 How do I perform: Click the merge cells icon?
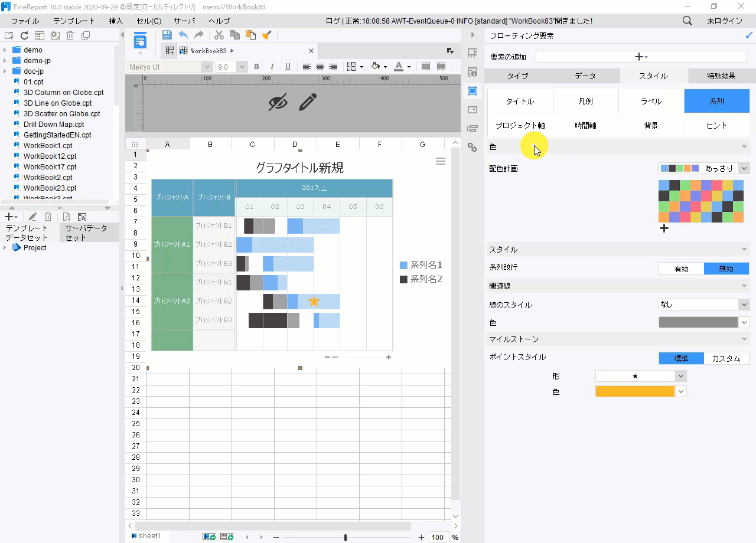click(426, 67)
